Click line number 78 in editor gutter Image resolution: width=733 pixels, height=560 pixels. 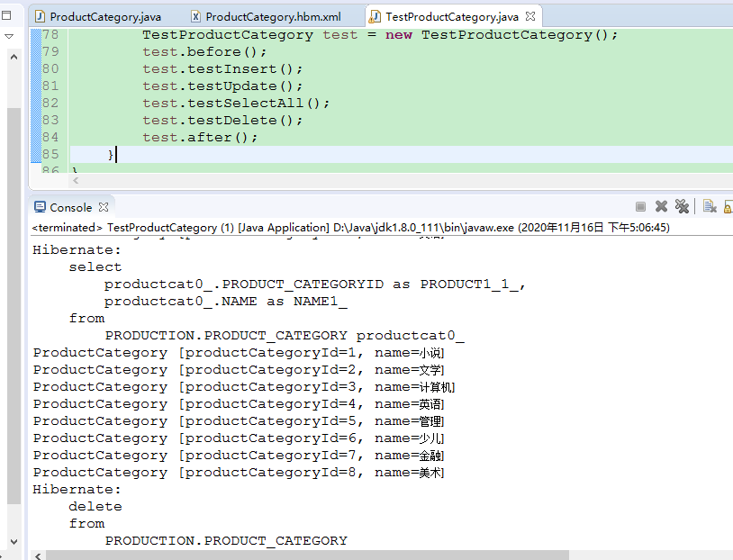[x=50, y=34]
